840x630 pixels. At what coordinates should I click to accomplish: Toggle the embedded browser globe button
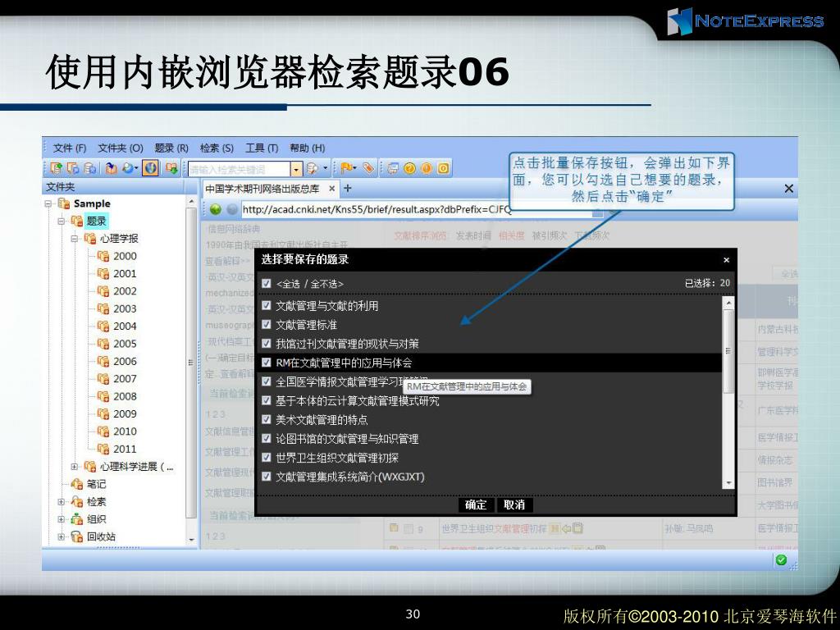pos(151,168)
